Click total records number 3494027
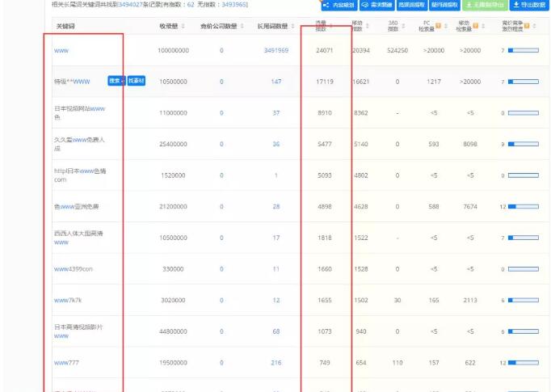551x392 pixels. 130,5
